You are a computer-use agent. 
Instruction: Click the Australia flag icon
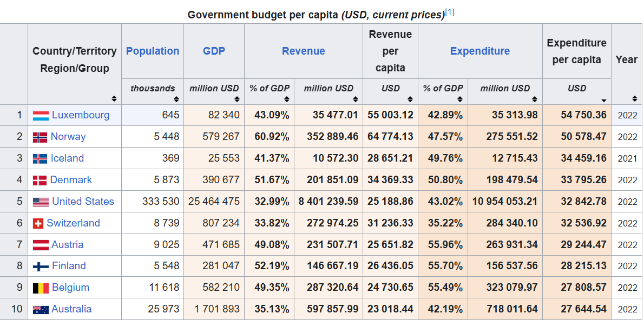pyautogui.click(x=41, y=309)
